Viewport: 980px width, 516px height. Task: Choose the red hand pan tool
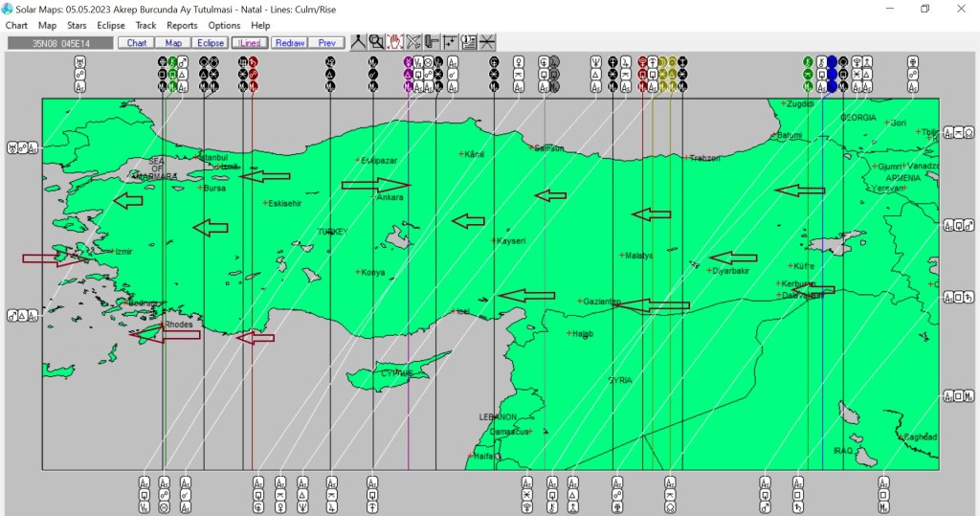[394, 42]
